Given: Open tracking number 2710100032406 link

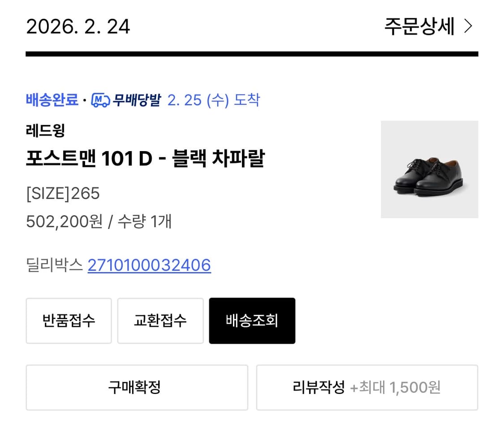Looking at the screenshot, I should (149, 265).
